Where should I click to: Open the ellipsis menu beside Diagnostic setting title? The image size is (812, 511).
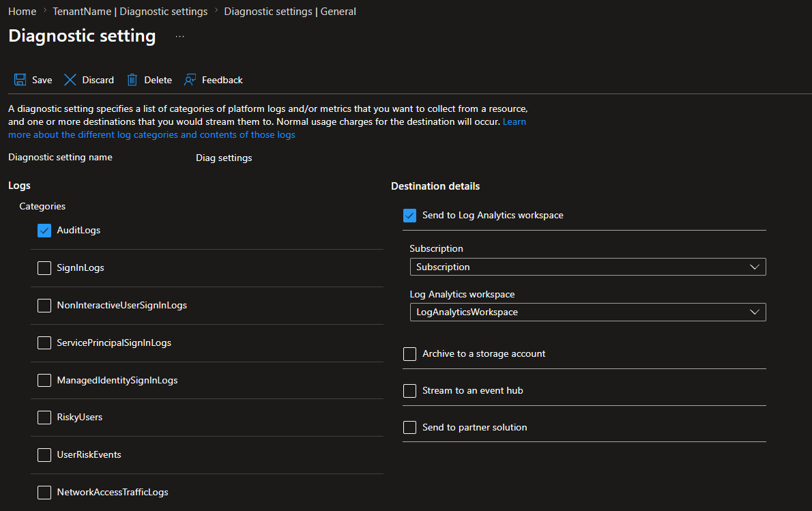pyautogui.click(x=179, y=36)
